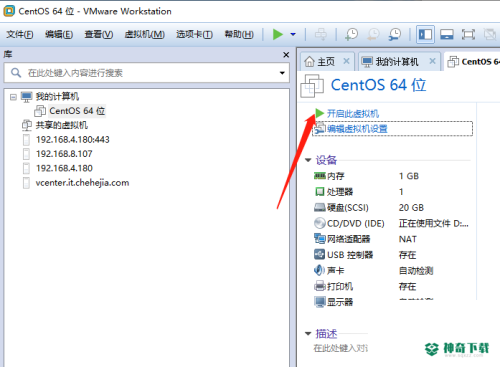
Task: Click the CD/DVD value 正在使用文件 D:...
Action: tap(433, 223)
